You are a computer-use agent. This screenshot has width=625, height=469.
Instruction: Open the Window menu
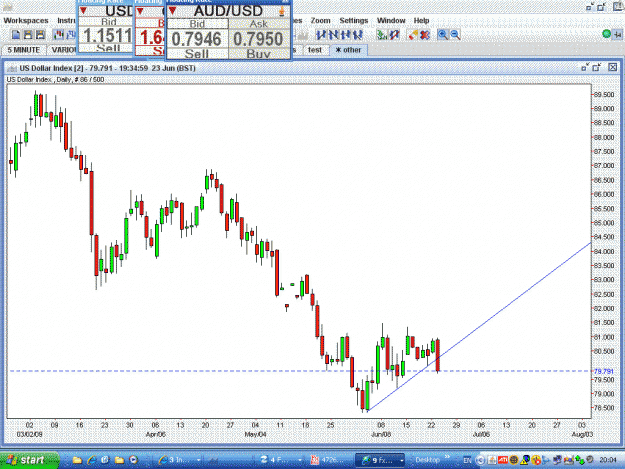point(391,20)
